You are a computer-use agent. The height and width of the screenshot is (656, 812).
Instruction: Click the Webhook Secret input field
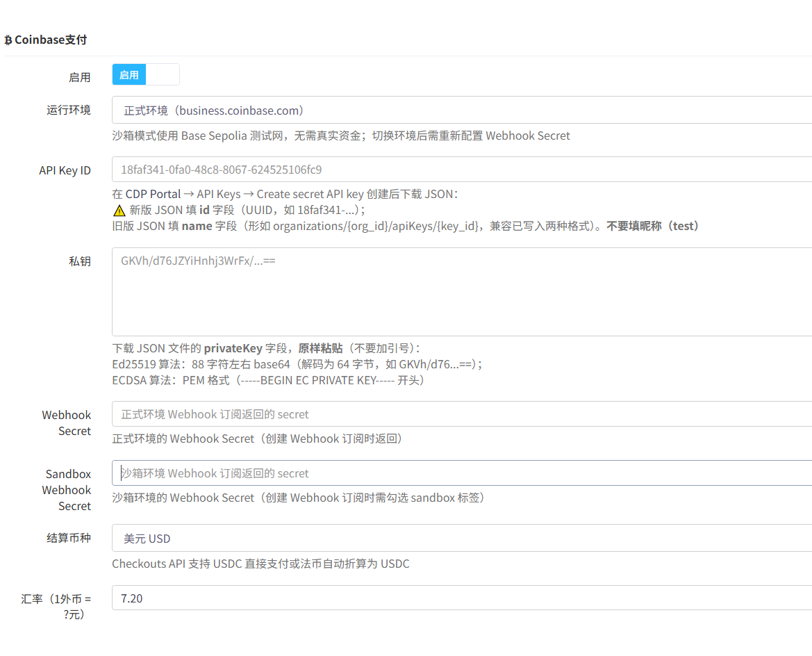click(x=462, y=414)
